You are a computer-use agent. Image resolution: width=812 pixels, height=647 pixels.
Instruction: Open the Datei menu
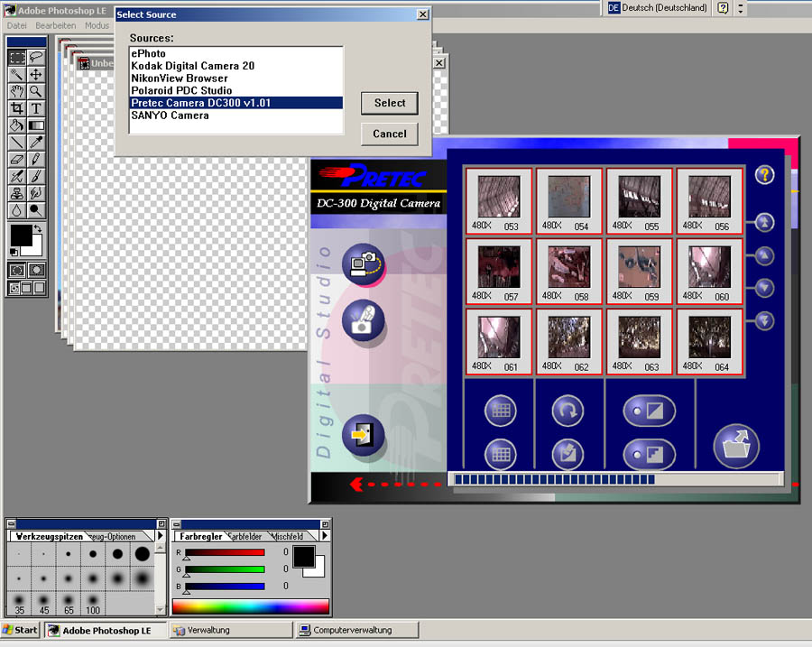[x=16, y=25]
